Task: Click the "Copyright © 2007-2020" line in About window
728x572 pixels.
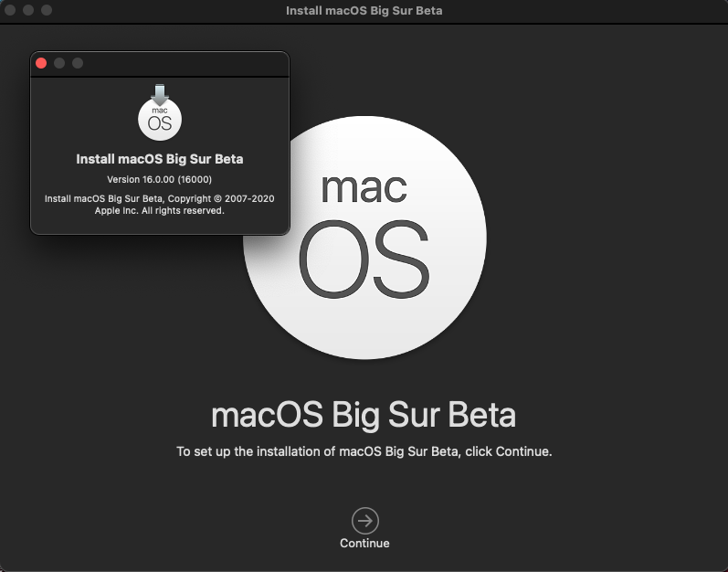Action: tap(159, 198)
